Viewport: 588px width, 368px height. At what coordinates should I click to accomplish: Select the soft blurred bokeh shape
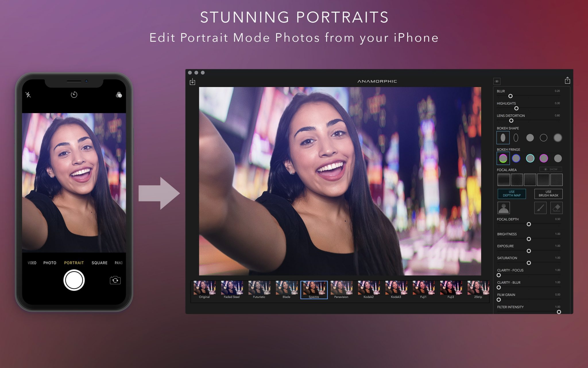tap(558, 138)
